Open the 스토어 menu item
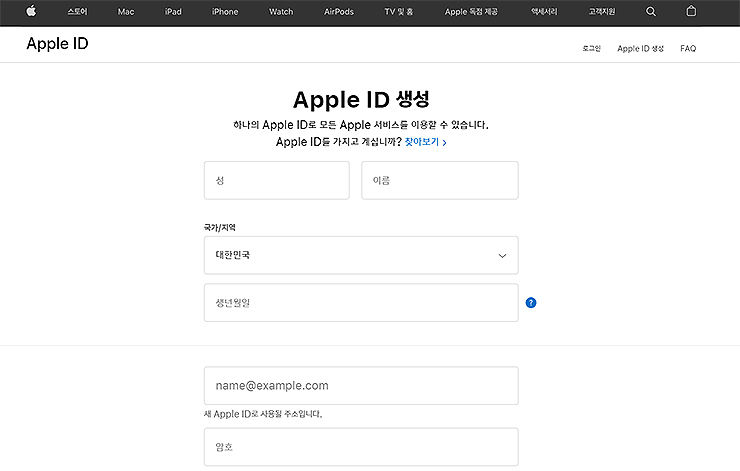This screenshot has height=471, width=740. point(77,11)
